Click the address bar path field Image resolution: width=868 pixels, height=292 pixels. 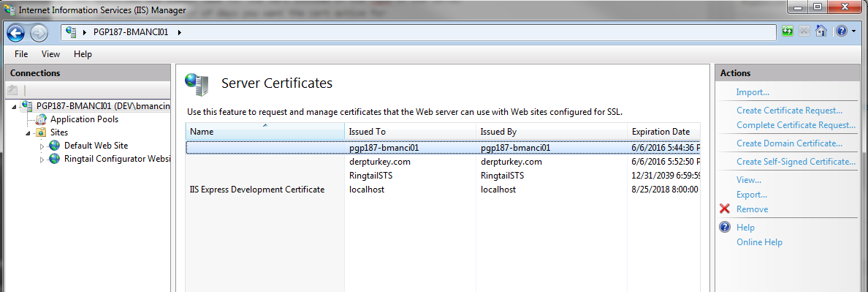click(418, 32)
